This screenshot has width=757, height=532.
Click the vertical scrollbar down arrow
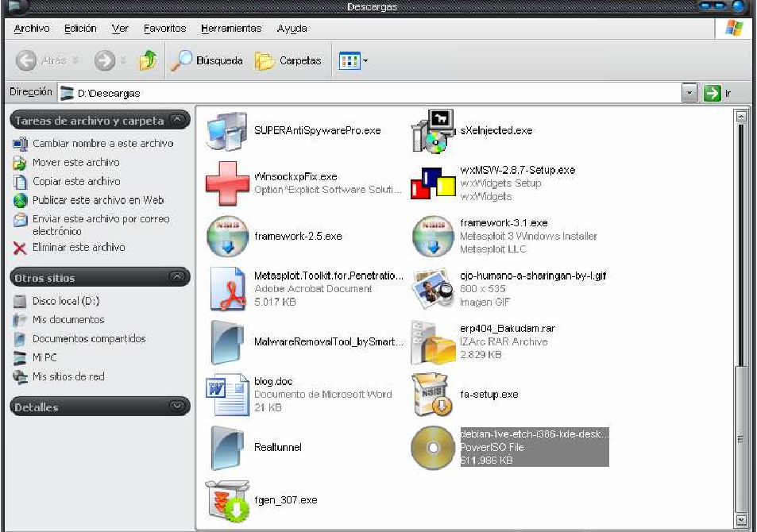click(x=741, y=520)
